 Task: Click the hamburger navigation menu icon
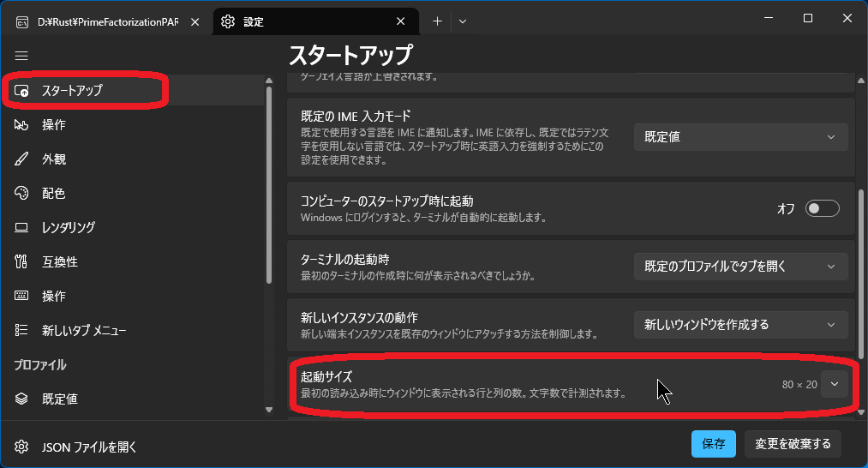pyautogui.click(x=21, y=56)
